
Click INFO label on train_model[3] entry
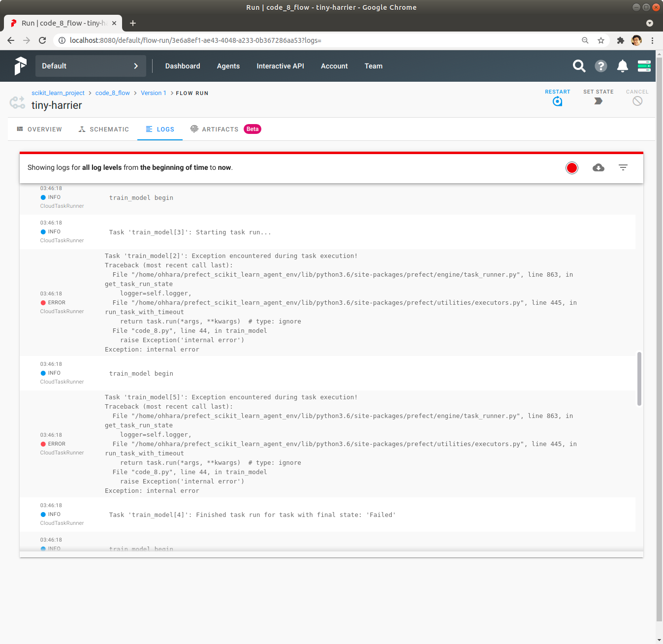54,232
